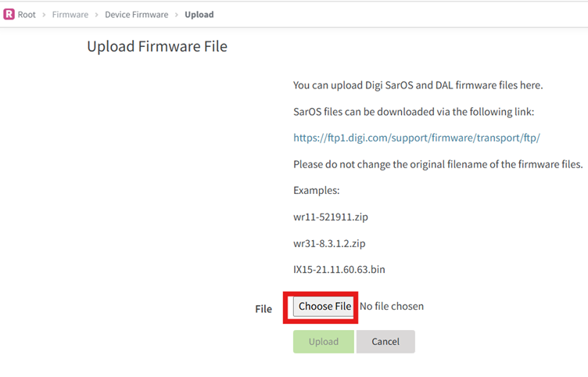Screen dimensions: 588x377
Task: Click the chevron before Upload breadcrumb
Action: pos(177,14)
